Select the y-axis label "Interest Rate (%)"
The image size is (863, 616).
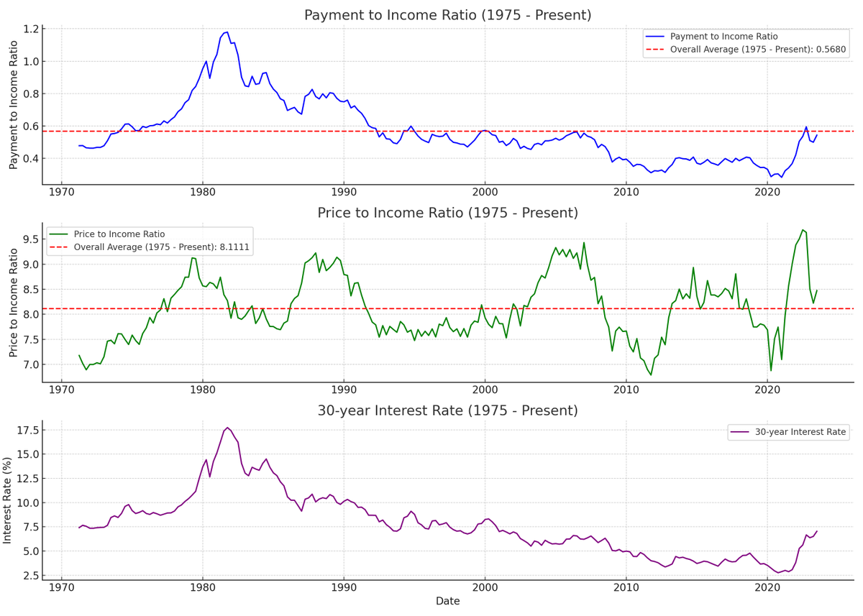[x=8, y=500]
